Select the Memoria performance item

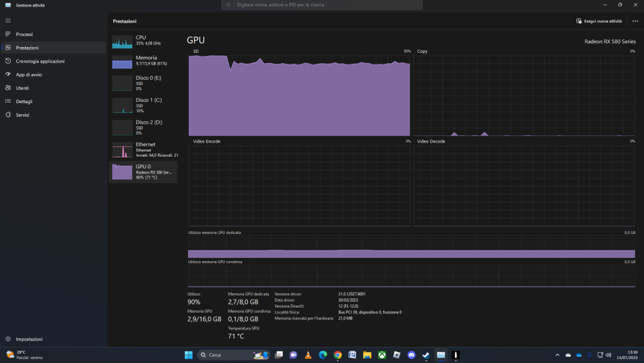click(x=144, y=61)
